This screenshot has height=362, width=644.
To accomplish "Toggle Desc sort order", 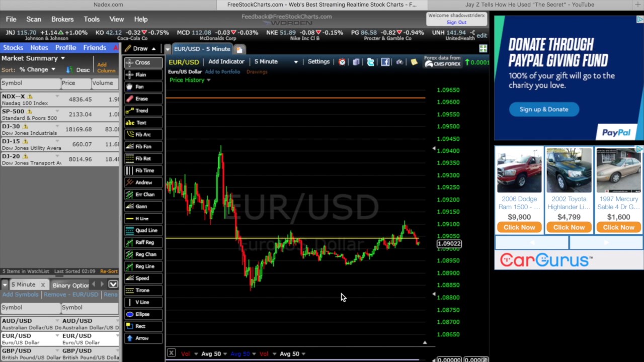I will pyautogui.click(x=79, y=69).
